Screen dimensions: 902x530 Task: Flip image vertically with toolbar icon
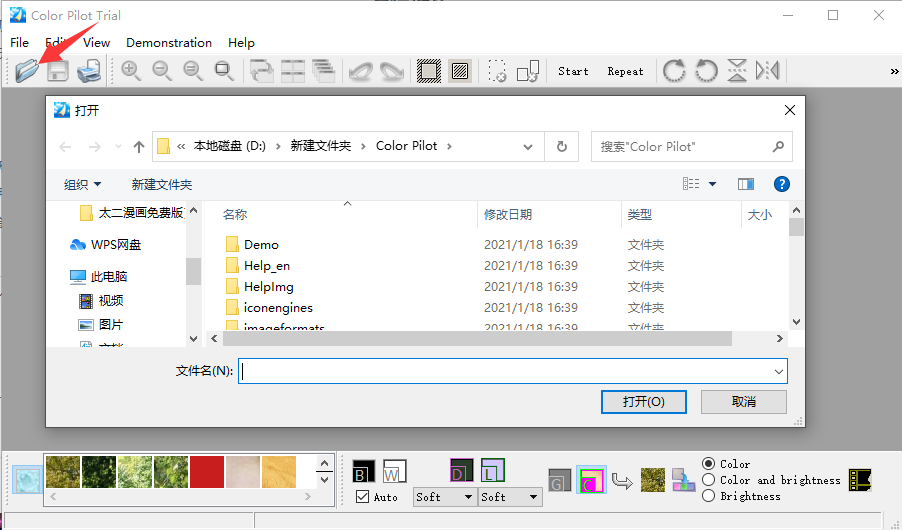pyautogui.click(x=737, y=71)
